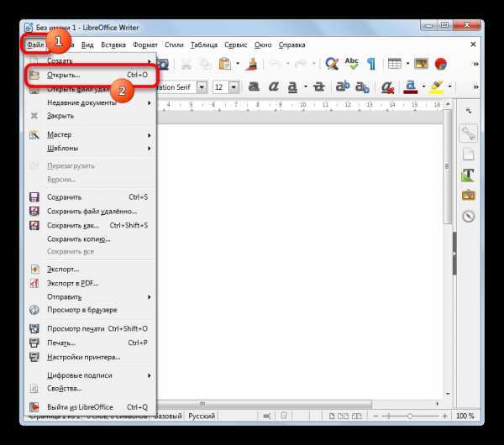Click the Insert Chart pie icon
This screenshot has width=504, height=445.
pos(441,64)
